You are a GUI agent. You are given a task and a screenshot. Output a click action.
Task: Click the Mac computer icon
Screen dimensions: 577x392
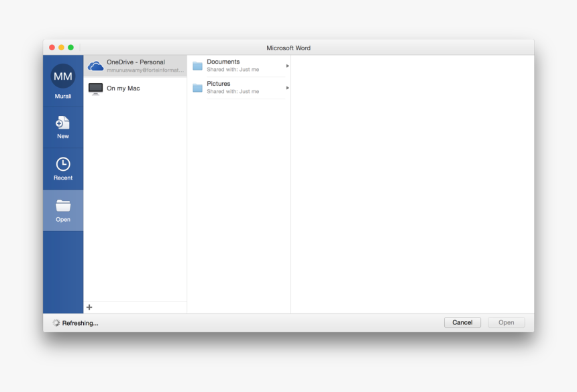[96, 88]
